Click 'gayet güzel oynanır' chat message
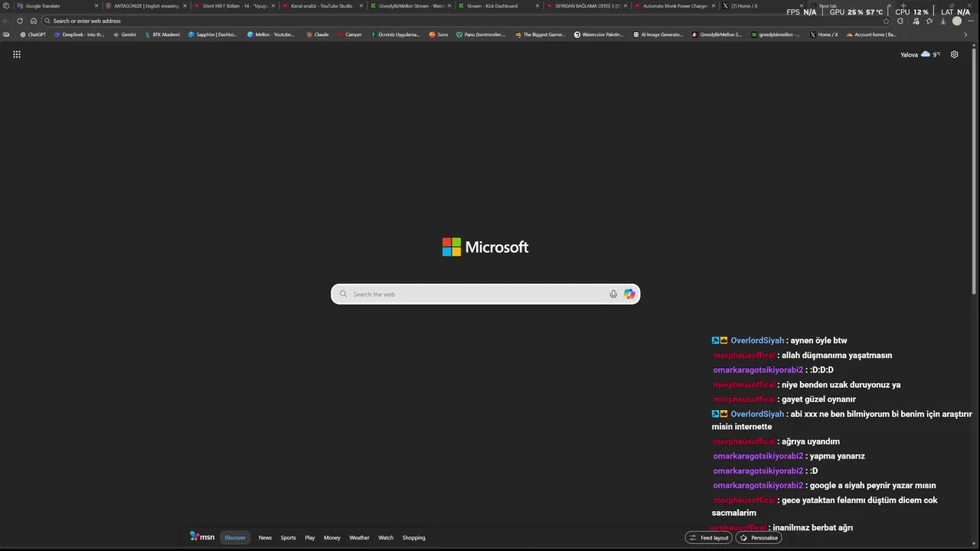This screenshot has width=980, height=551. click(x=818, y=399)
